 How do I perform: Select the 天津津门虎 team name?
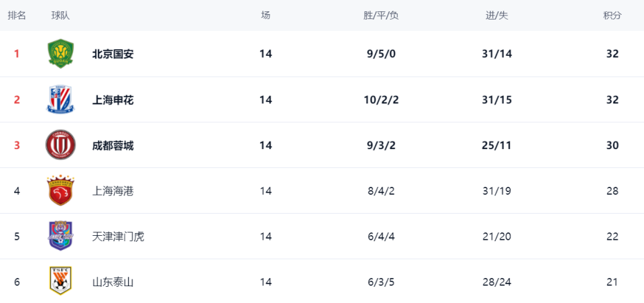pos(118,236)
